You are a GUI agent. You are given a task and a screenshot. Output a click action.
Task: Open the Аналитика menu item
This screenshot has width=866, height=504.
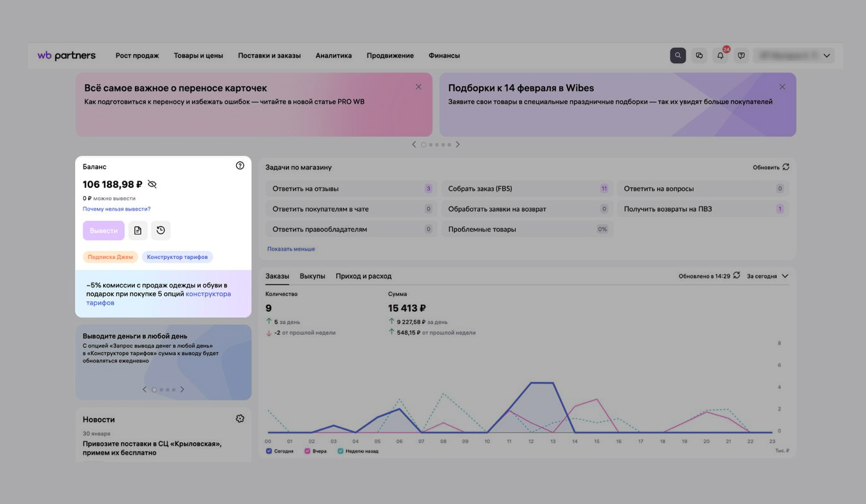(x=333, y=55)
